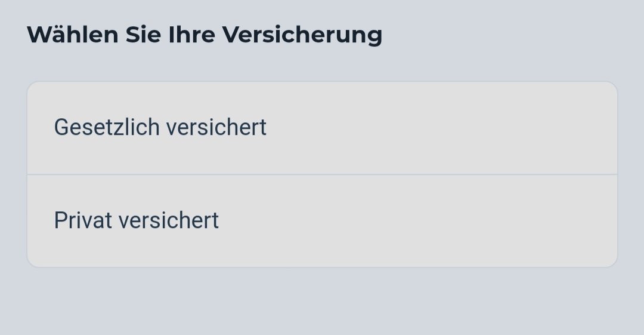
Task: Tap the word "Gesetzlich" in the first row
Action: [x=107, y=128]
